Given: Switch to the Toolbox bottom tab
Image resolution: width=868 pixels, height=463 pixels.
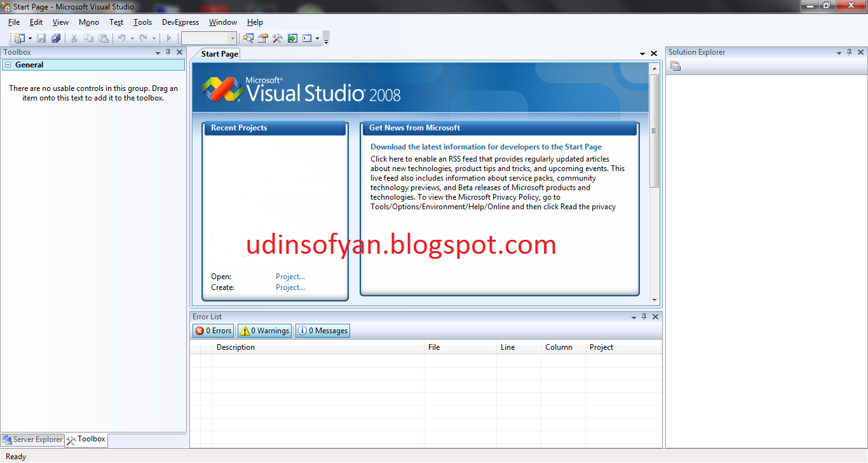Looking at the screenshot, I should pos(86,439).
